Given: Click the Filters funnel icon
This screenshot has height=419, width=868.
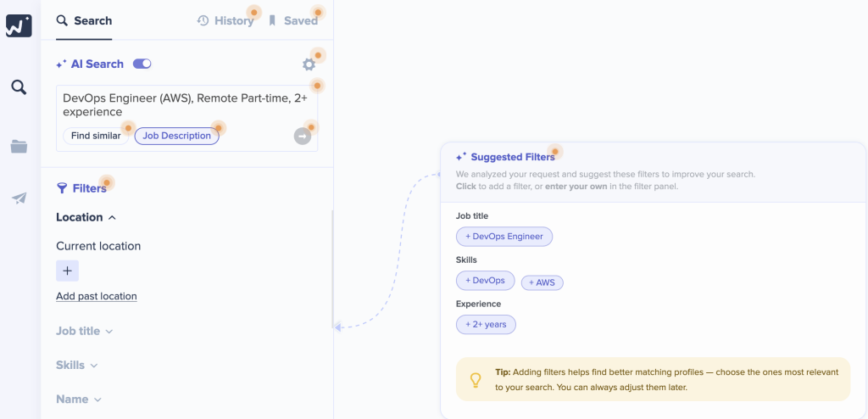Looking at the screenshot, I should [62, 188].
